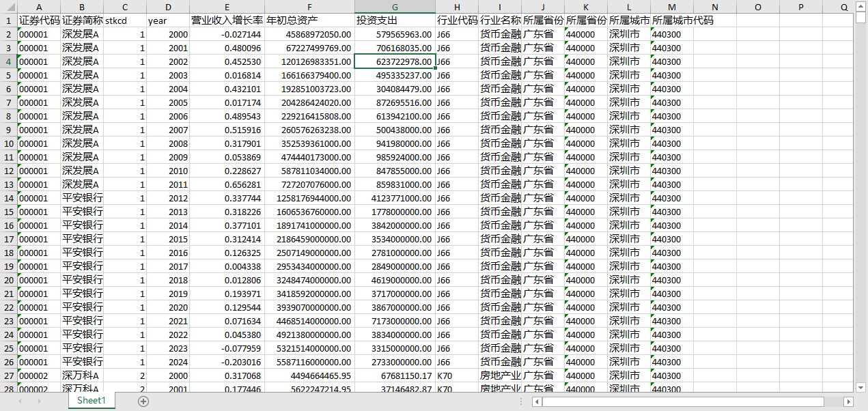Select cell with value 579565963.00

(395, 34)
